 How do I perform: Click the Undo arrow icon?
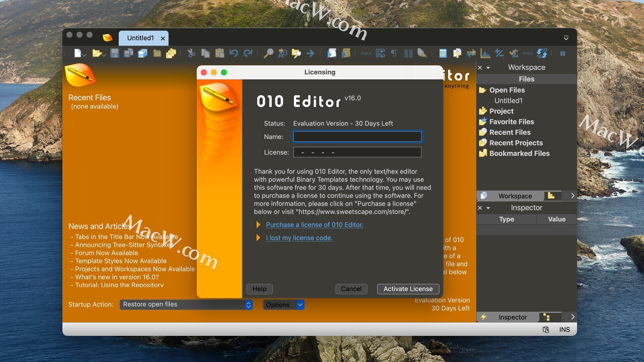234,53
